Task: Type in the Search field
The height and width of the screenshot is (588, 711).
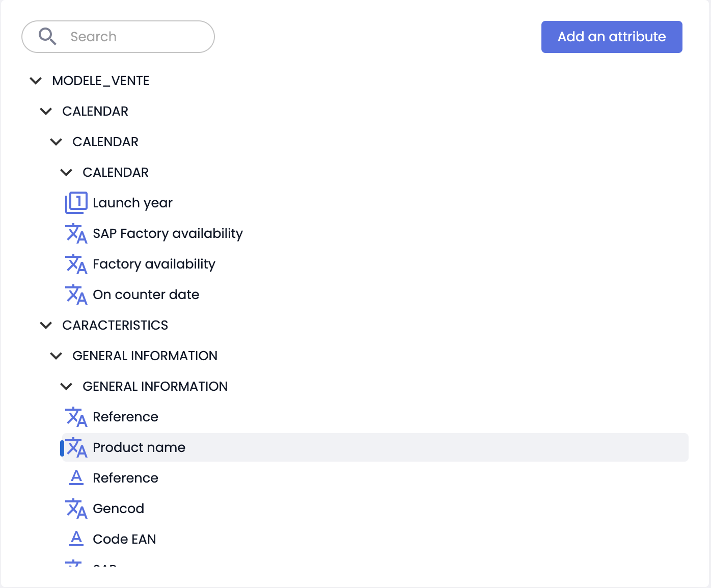Action: coord(132,37)
